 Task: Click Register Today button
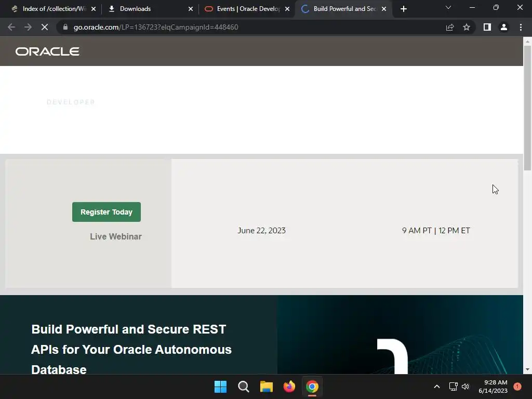pyautogui.click(x=107, y=212)
